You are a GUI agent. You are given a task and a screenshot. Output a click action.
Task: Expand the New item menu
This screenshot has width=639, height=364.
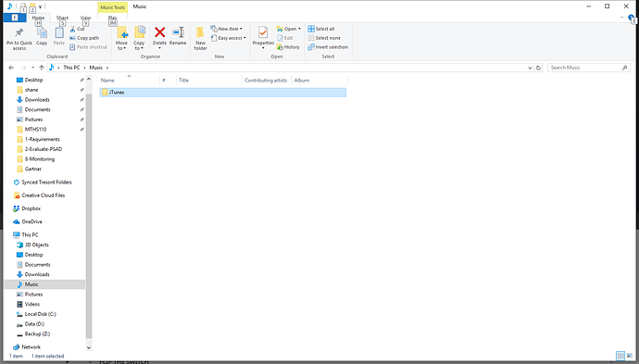[226, 29]
